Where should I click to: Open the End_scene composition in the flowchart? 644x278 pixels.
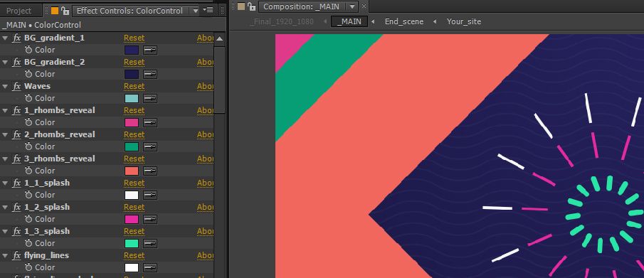(403, 21)
